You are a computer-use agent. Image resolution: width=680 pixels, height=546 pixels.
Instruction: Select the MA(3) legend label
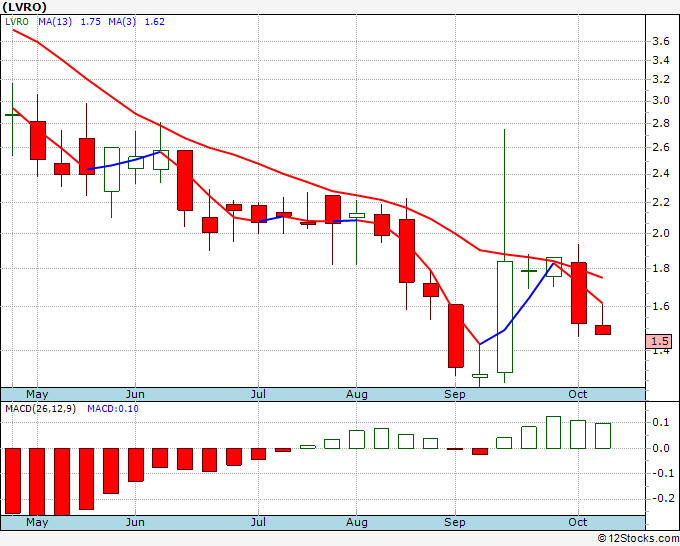pos(122,22)
